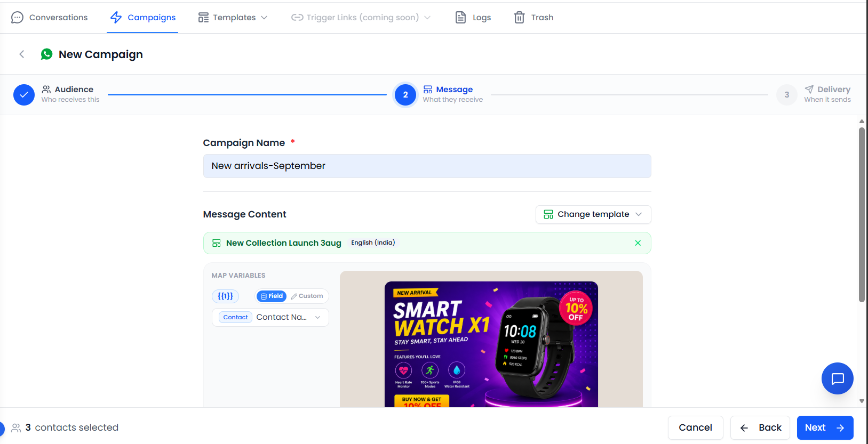The image size is (868, 444).
Task: Click step 2 circle for Message
Action: pyautogui.click(x=405, y=95)
